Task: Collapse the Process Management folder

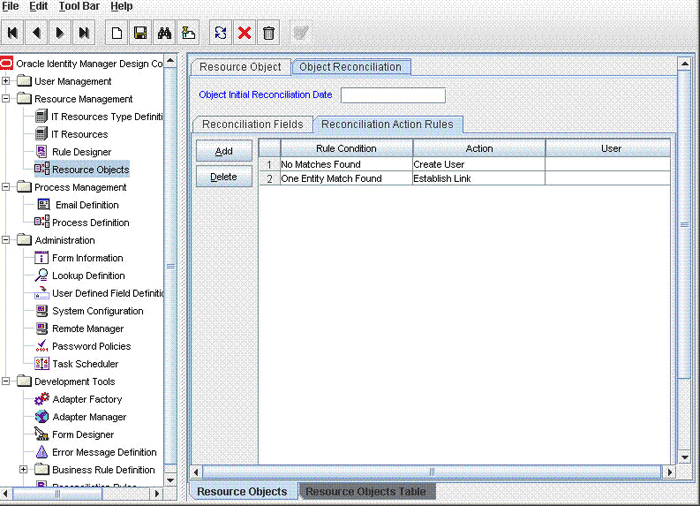Action: coord(6,187)
